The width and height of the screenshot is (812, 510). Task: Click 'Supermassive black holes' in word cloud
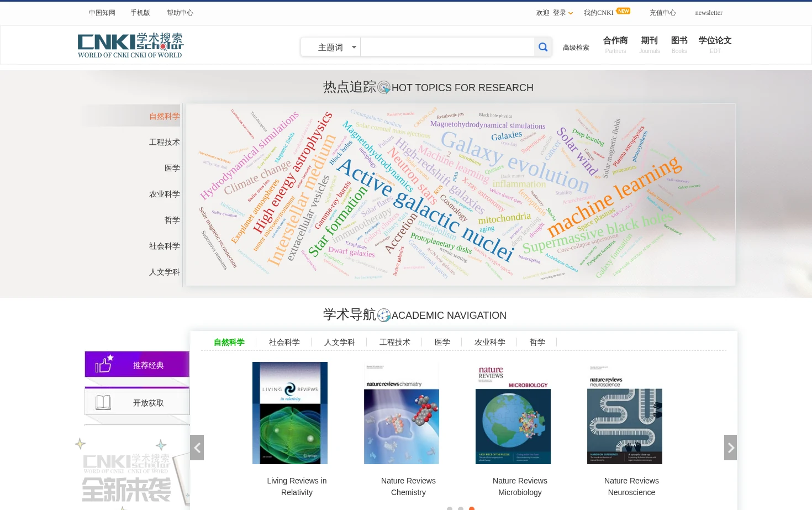coord(598,233)
